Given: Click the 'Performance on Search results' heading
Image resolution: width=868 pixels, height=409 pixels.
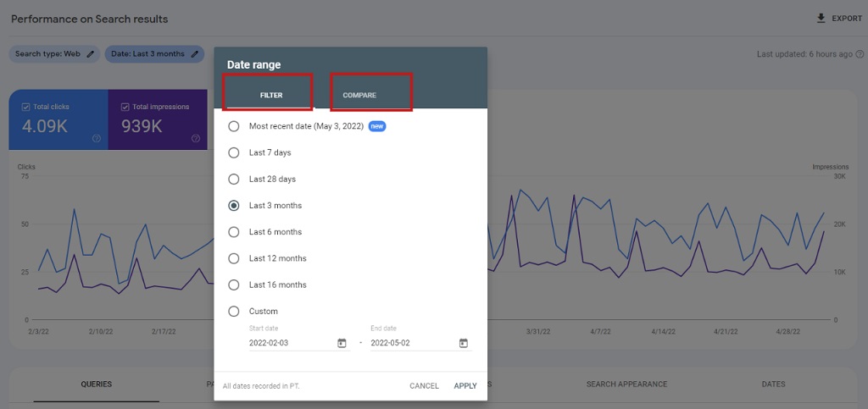Looking at the screenshot, I should [90, 19].
